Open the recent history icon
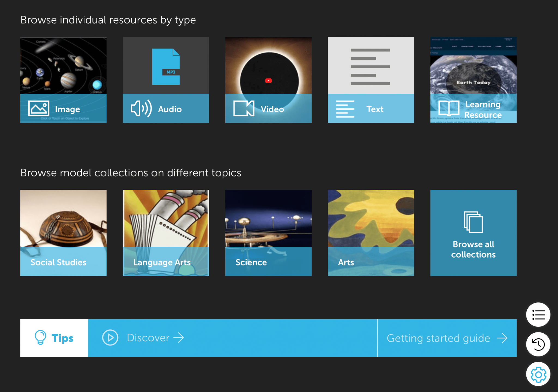 click(538, 344)
